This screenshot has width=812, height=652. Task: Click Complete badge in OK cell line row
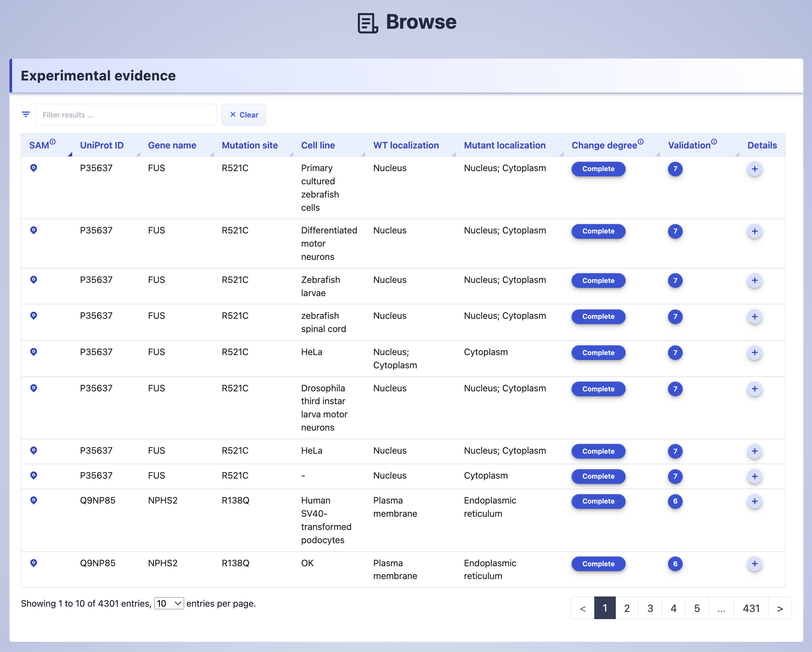598,564
